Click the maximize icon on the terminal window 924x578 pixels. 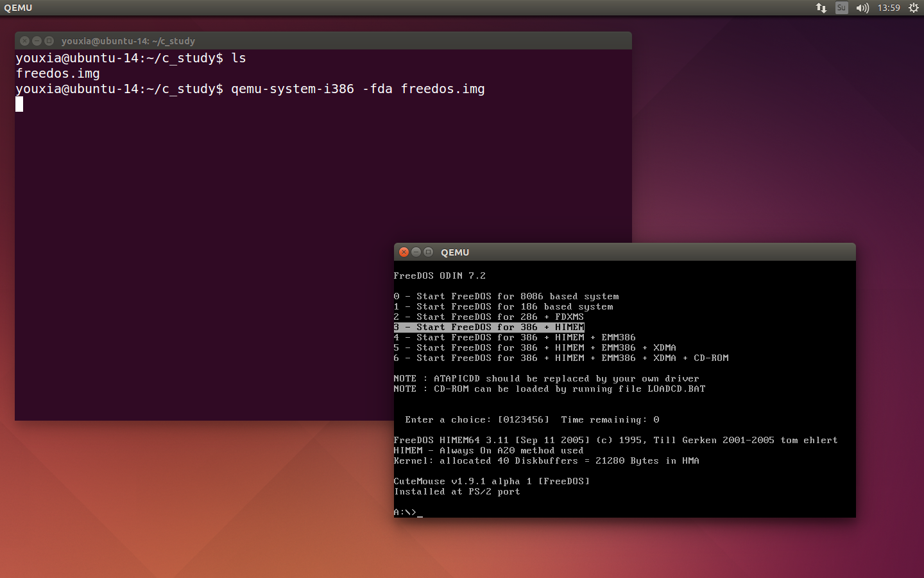pyautogui.click(x=49, y=40)
